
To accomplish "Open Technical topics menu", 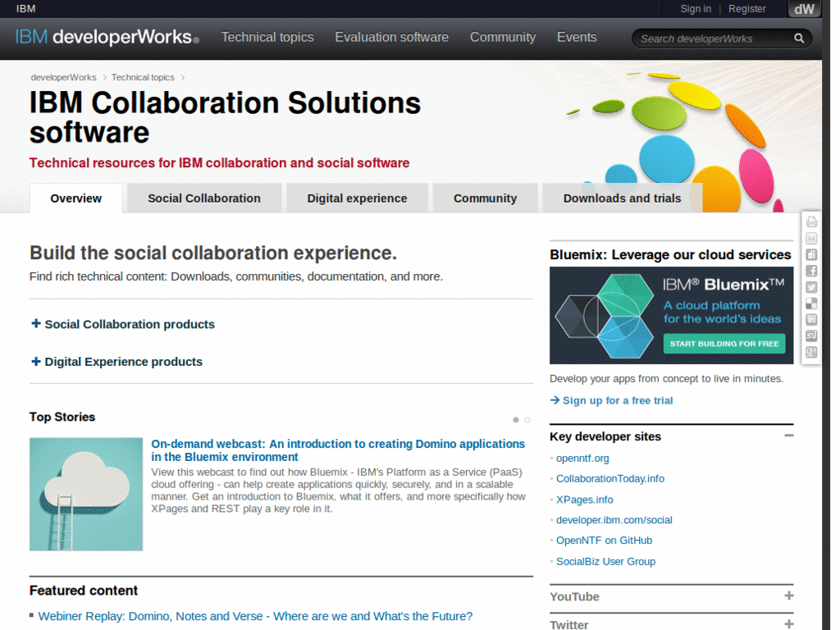I will [267, 37].
